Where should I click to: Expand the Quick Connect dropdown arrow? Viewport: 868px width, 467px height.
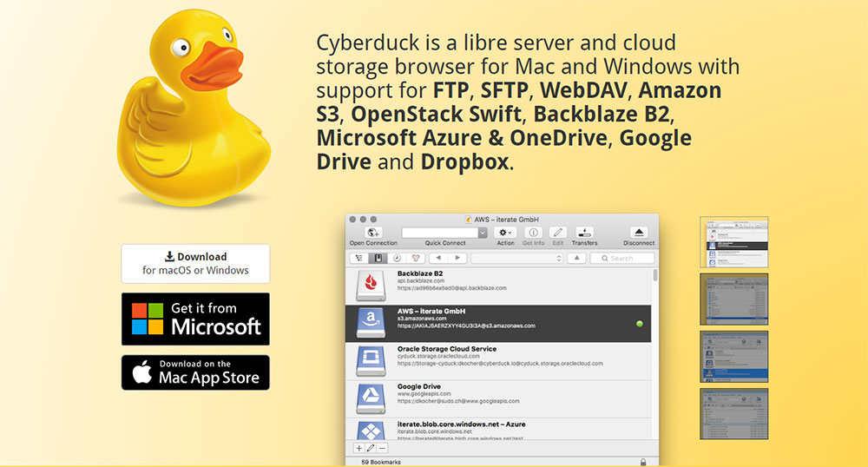pyautogui.click(x=483, y=233)
